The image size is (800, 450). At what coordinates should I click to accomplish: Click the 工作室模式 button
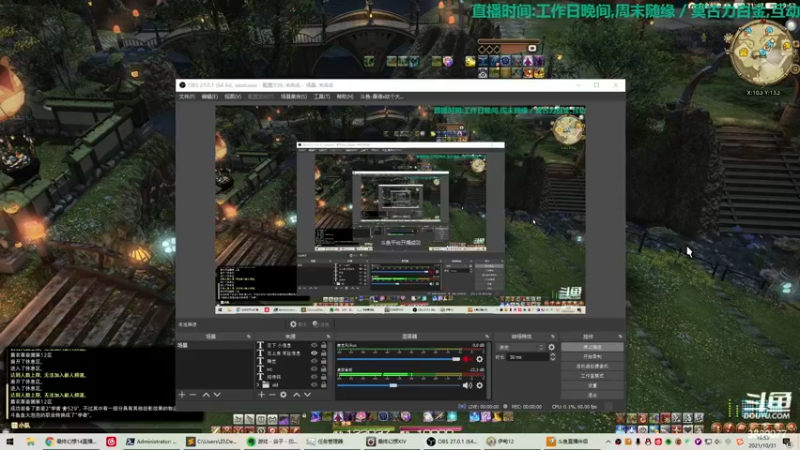(592, 376)
